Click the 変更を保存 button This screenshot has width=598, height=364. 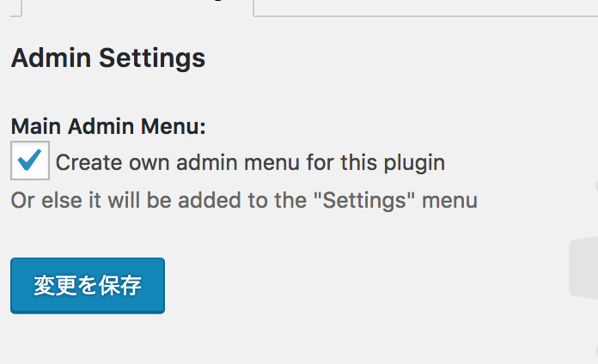tap(88, 286)
